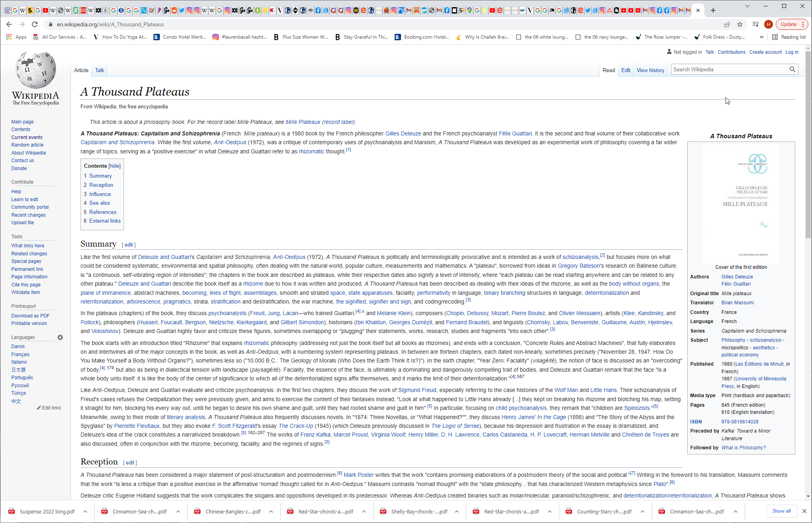This screenshot has width=812, height=523.
Task: Show more bookmarks with double chevron
Action: pyautogui.click(x=762, y=37)
